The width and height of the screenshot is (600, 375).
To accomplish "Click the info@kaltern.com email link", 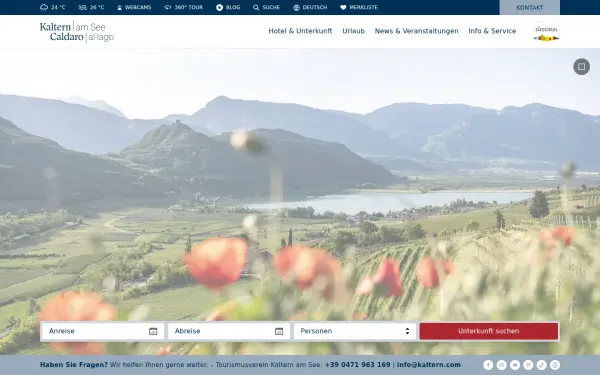I will tap(429, 365).
